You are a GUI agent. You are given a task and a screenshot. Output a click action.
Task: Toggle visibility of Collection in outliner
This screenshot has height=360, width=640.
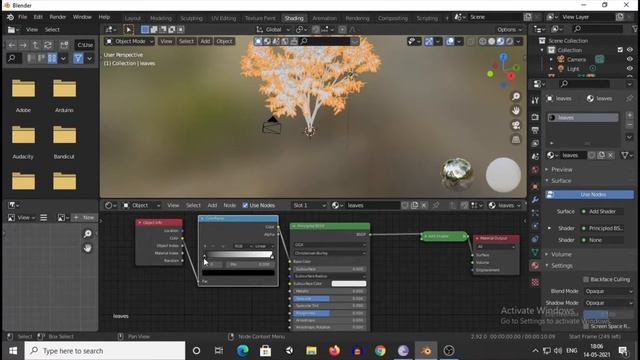pyautogui.click(x=630, y=50)
